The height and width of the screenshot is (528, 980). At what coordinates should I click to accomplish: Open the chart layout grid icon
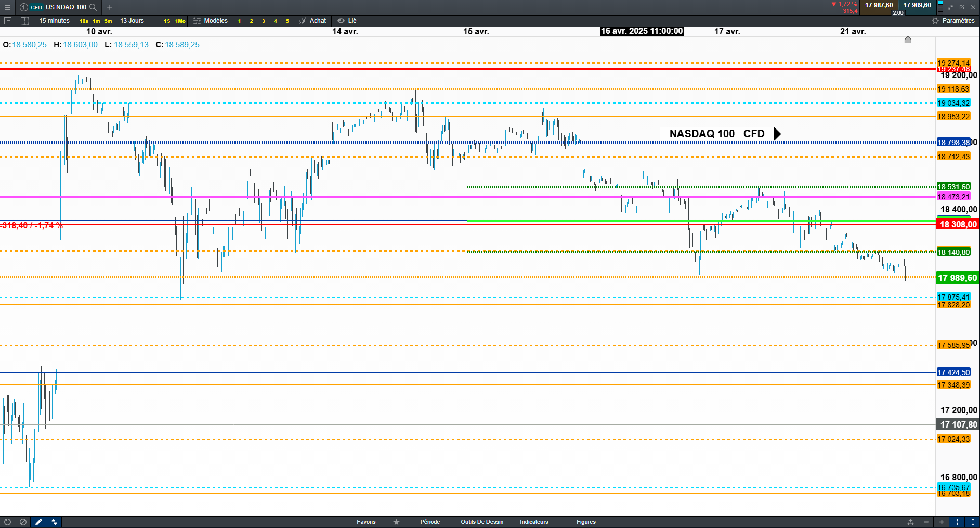pos(24,21)
